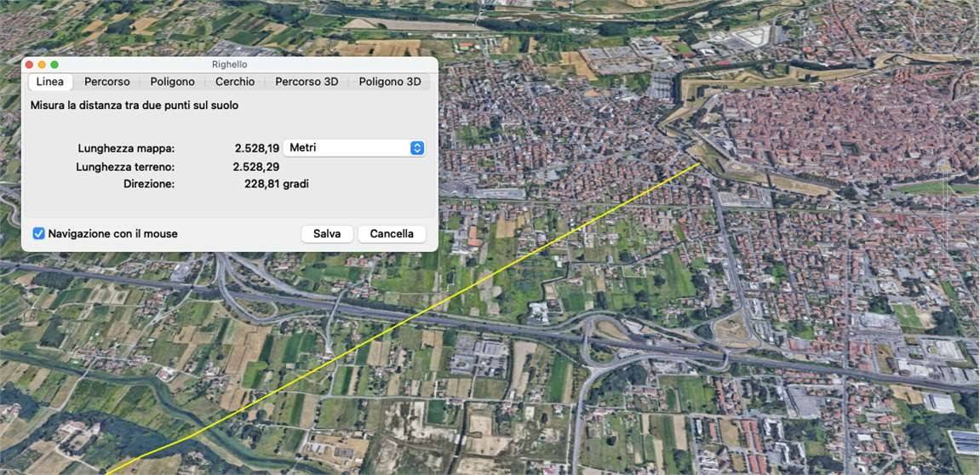The height and width of the screenshot is (475, 980).
Task: Open the Percorso tab
Action: (x=107, y=82)
